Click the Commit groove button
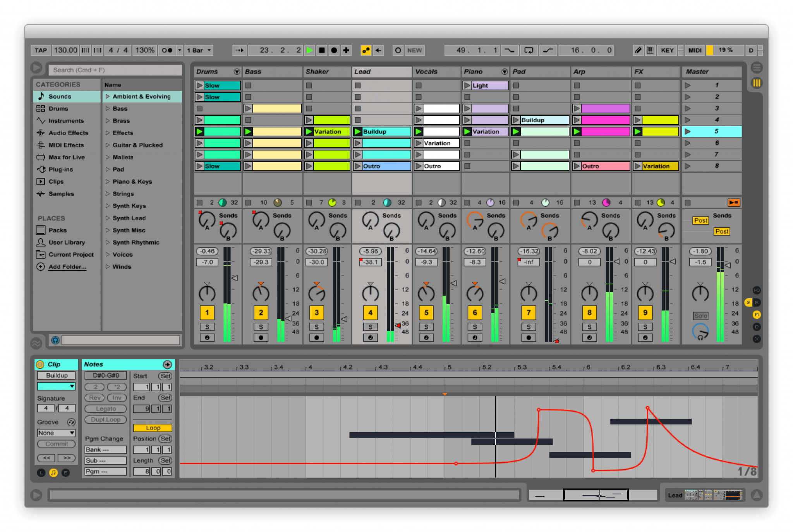 click(56, 444)
